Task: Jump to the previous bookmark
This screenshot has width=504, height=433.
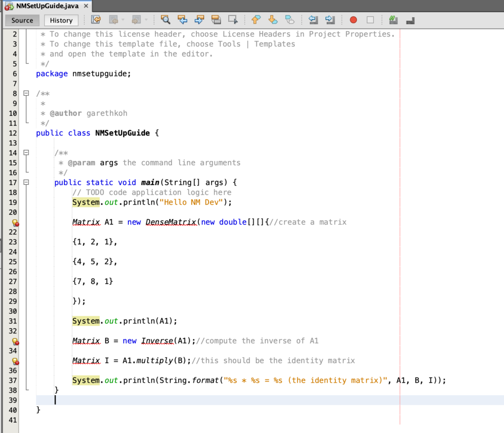Action: click(255, 20)
